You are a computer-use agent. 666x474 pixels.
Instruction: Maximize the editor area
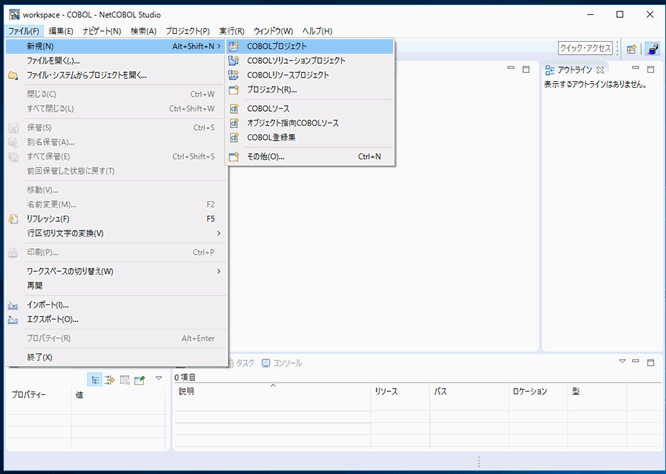coord(526,69)
